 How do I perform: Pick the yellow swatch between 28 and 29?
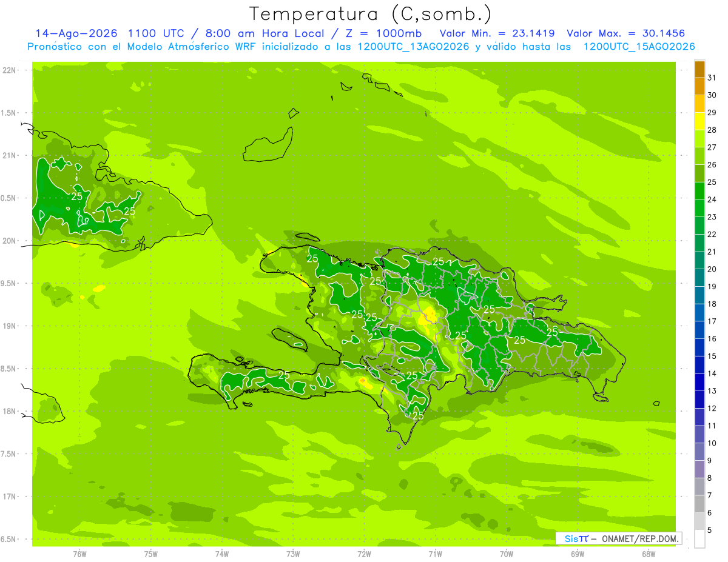coord(699,121)
